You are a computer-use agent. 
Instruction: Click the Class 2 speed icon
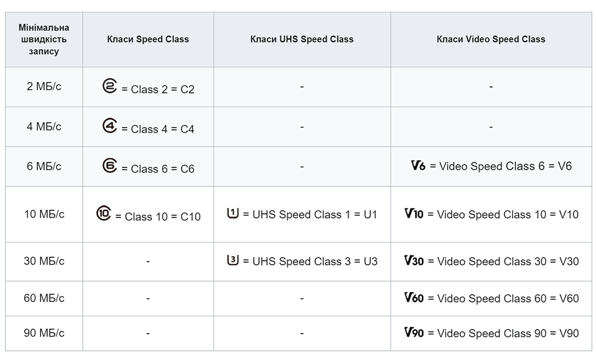point(110,86)
